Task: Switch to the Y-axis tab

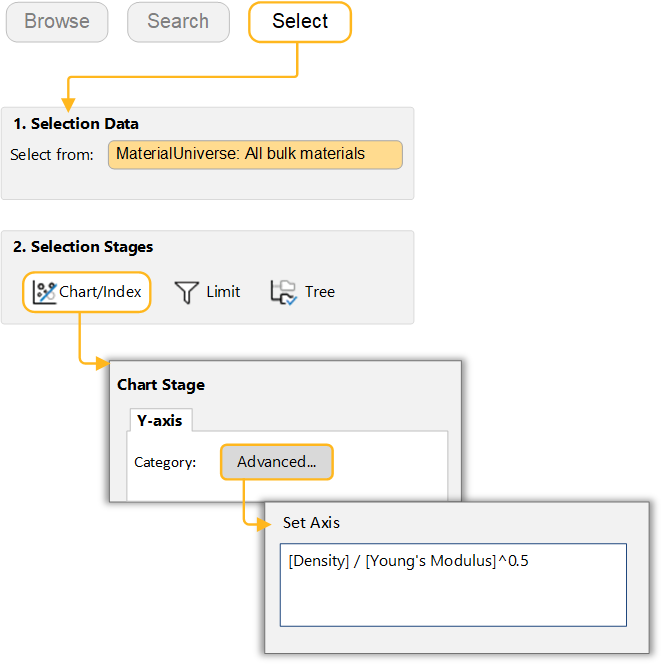Action: point(160,420)
